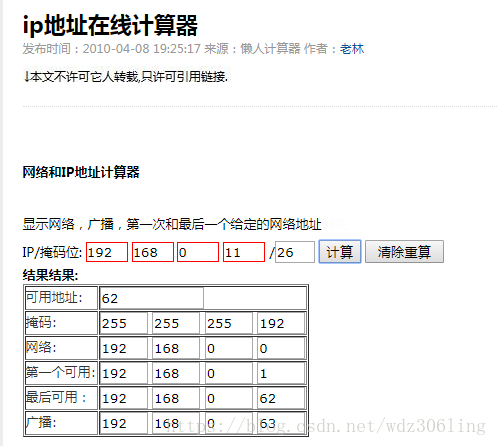This screenshot has height=446, width=497.
Task: Click the 第一个可用 row label
Action: pos(60,372)
